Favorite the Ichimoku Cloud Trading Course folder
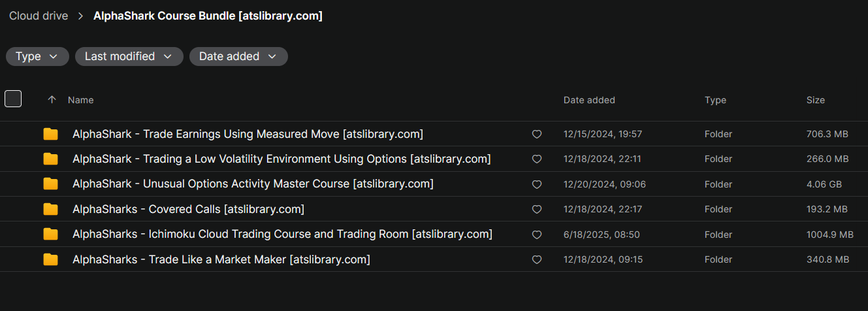This screenshot has height=311, width=868. click(x=537, y=235)
